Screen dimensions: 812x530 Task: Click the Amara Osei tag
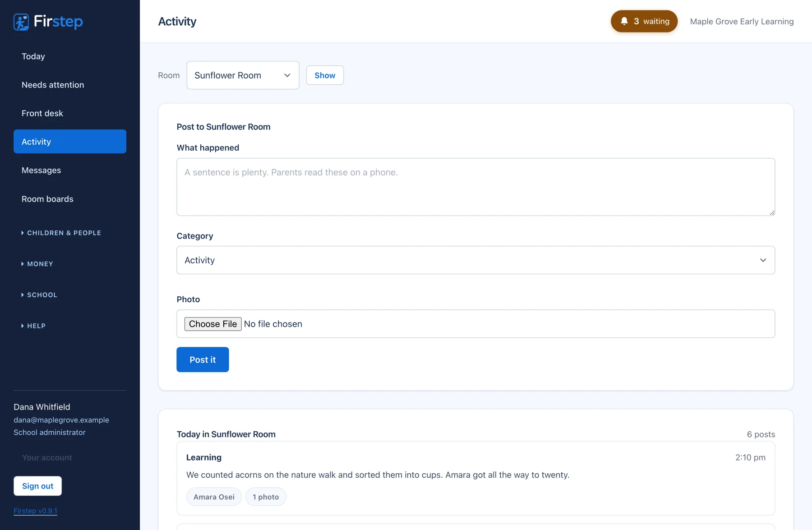(x=214, y=497)
